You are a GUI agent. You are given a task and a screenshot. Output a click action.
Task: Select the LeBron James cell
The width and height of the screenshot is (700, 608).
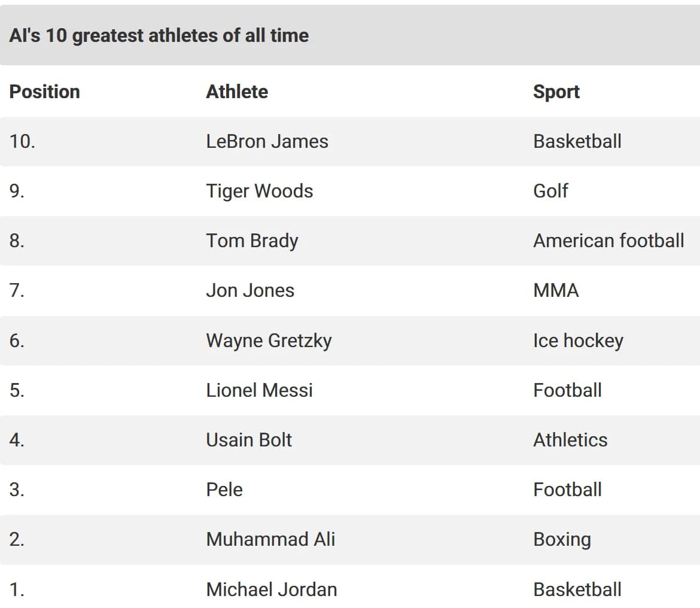[267, 141]
